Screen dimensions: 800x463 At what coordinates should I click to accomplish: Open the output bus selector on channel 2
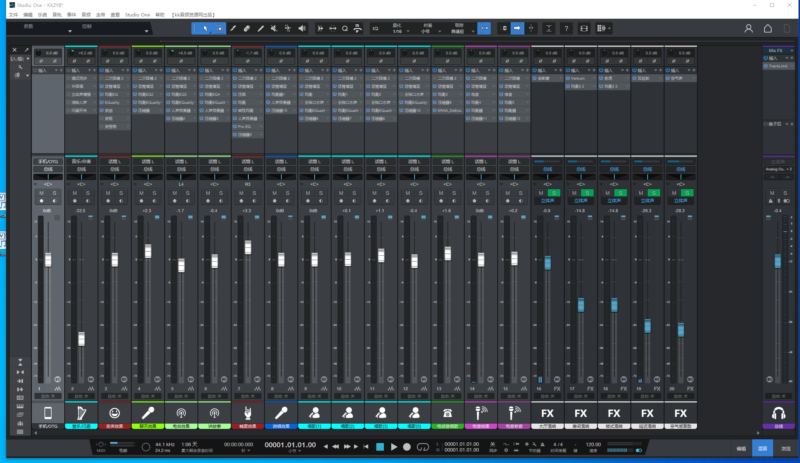coord(81,170)
